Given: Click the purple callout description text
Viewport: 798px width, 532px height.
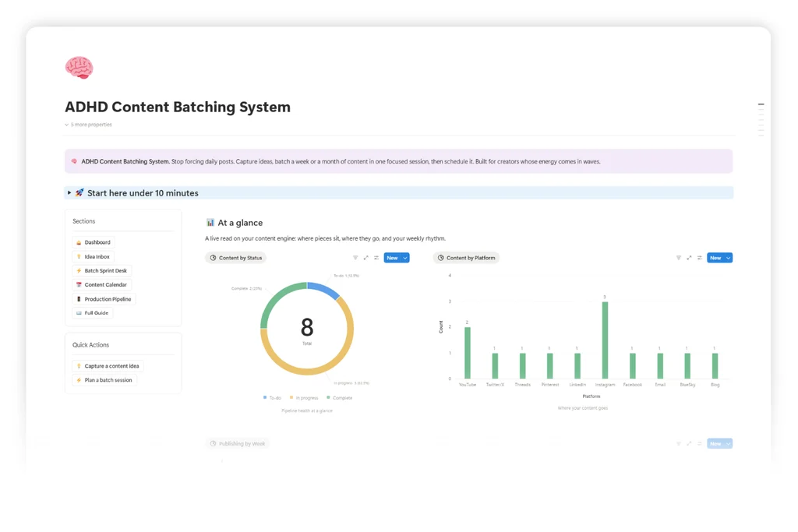Looking at the screenshot, I should pyautogui.click(x=341, y=161).
